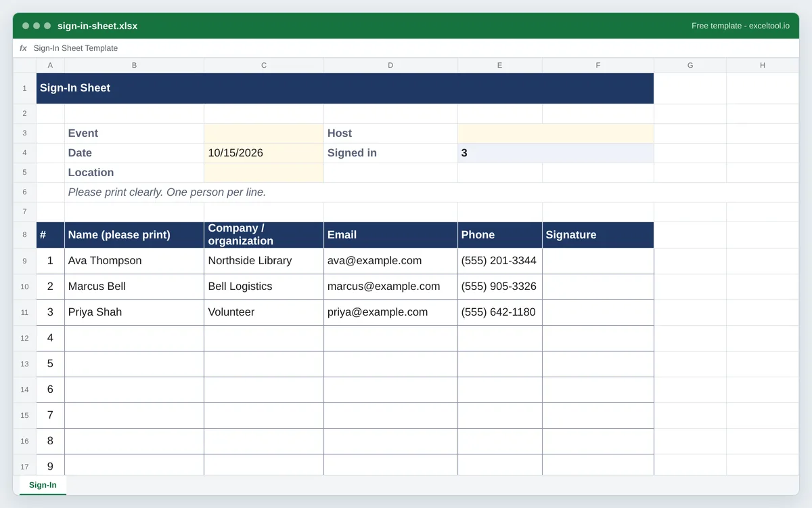Select the (555) 905-3326 phone cell
The image size is (812, 508).
(x=499, y=287)
